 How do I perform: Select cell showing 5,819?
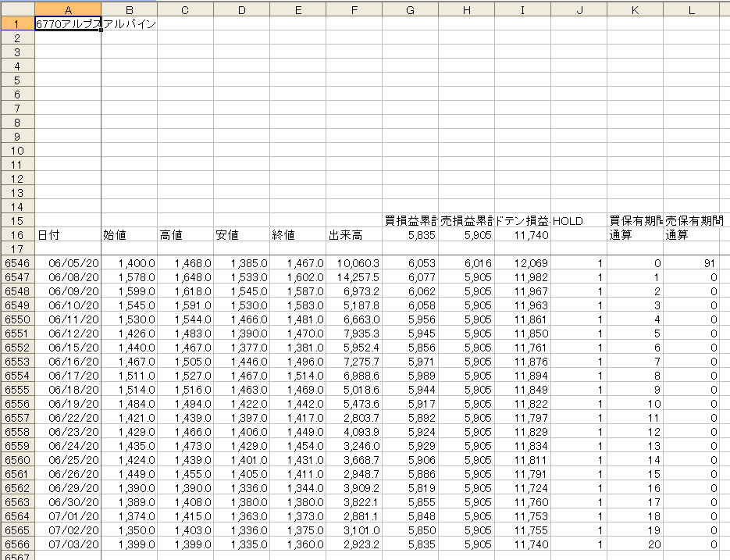click(x=410, y=488)
